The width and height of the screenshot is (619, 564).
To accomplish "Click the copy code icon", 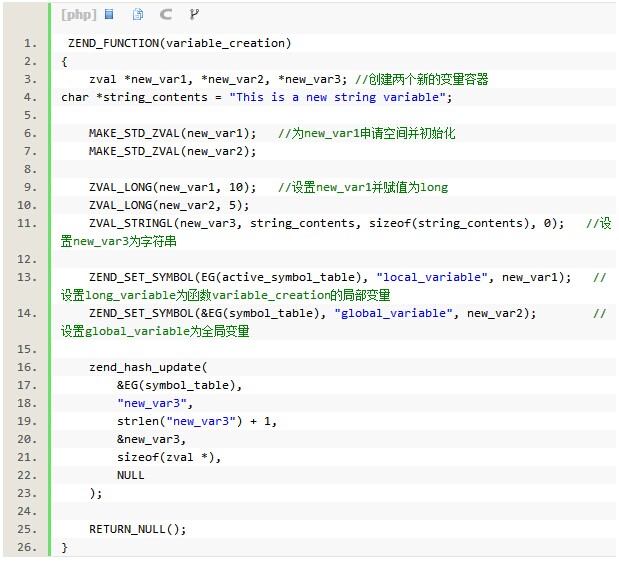I will [138, 14].
